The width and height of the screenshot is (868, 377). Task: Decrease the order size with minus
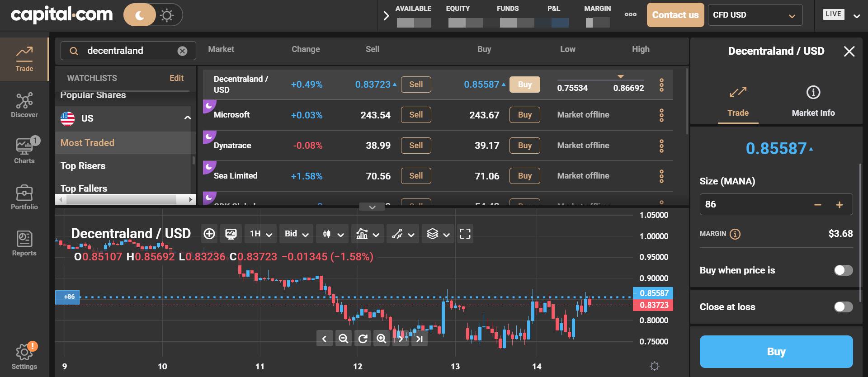(x=817, y=205)
